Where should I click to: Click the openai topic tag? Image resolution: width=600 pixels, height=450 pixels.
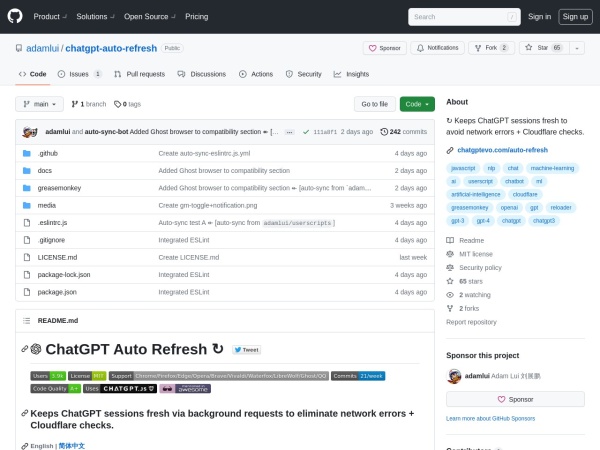[x=509, y=208]
